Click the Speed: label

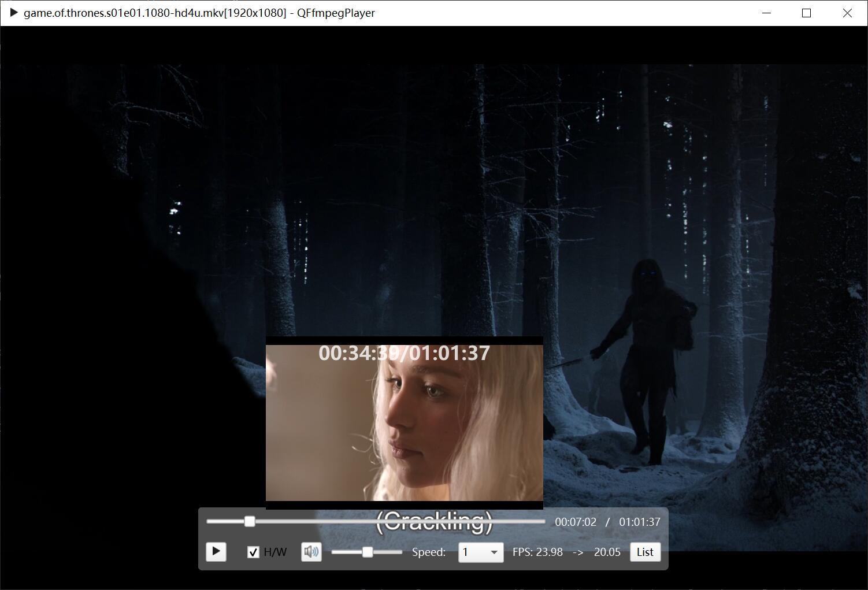(x=429, y=552)
